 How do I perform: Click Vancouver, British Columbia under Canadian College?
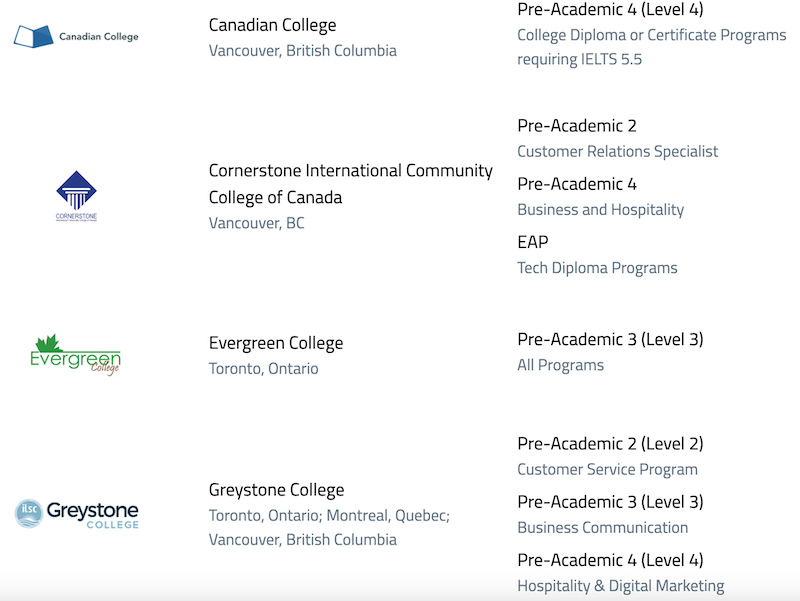click(303, 51)
